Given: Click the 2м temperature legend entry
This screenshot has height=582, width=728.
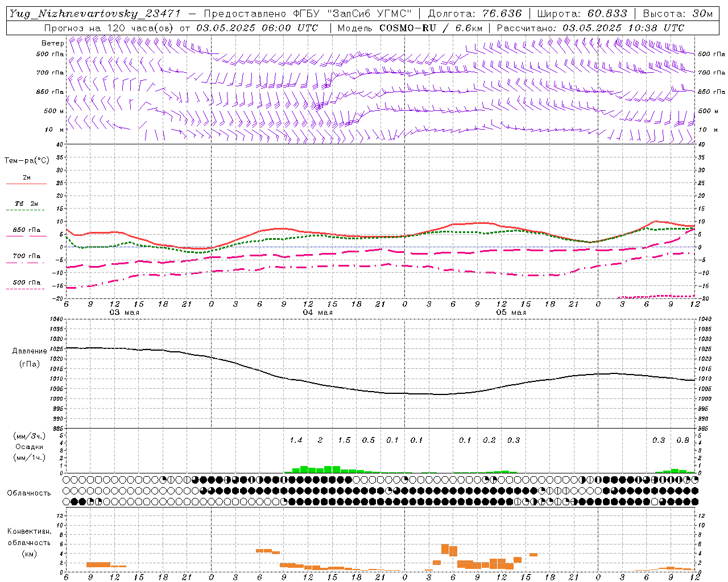Looking at the screenshot, I should [26, 177].
